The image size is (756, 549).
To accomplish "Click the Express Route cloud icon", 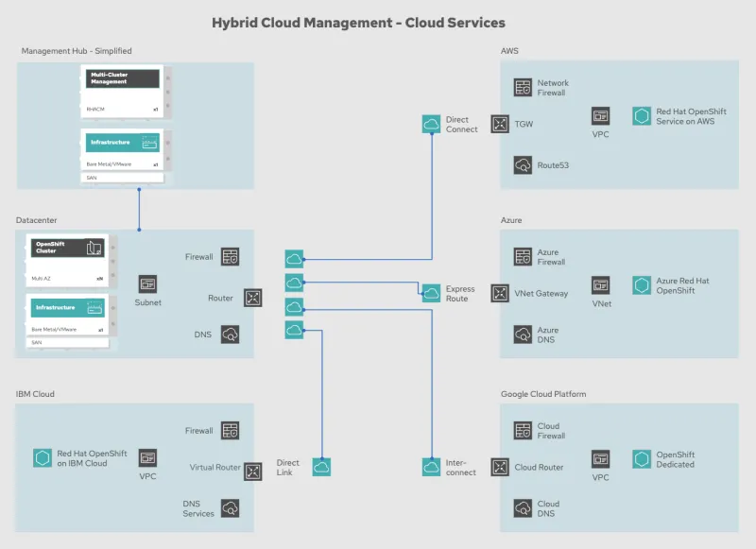I will click(x=431, y=291).
